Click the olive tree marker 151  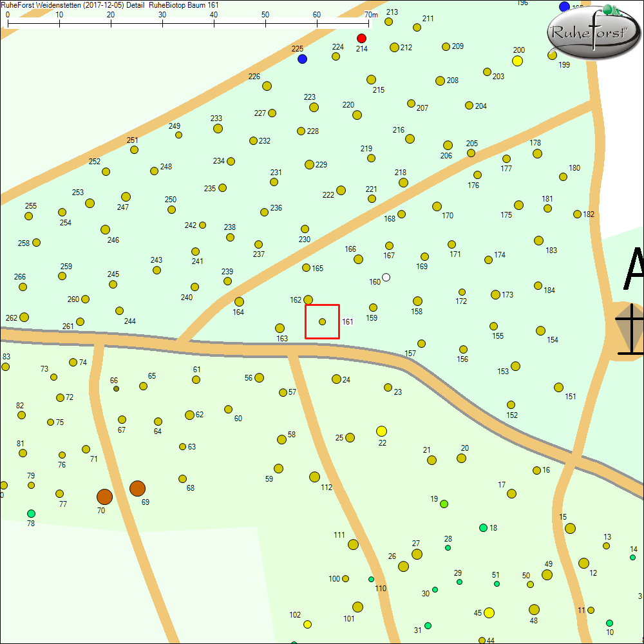[558, 388]
